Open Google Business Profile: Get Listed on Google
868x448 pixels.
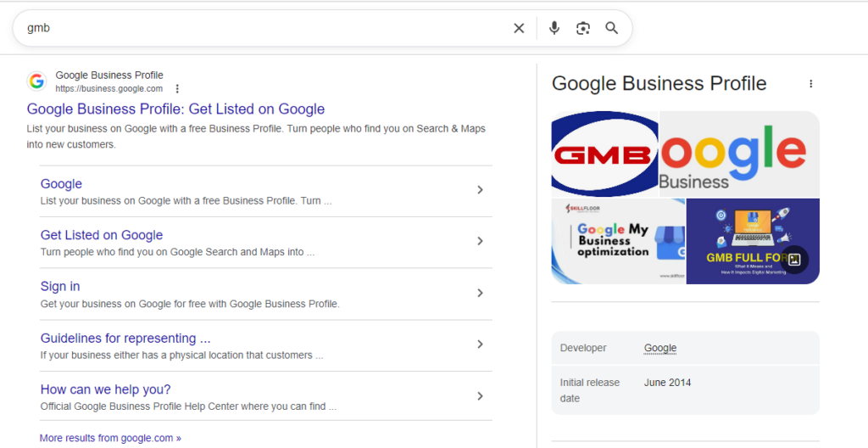(175, 109)
